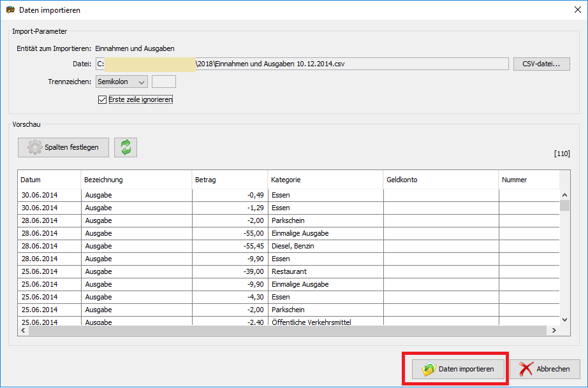The image size is (588, 388).
Task: Click the Daten importieren button
Action: pos(457,369)
